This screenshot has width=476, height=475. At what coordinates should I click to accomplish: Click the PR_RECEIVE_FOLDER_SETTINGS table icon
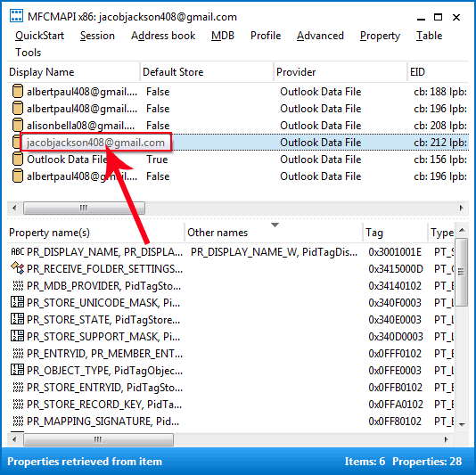17,268
